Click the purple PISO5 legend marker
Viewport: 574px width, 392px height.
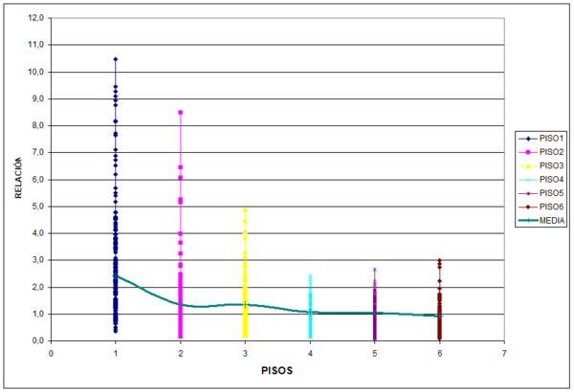tap(526, 193)
